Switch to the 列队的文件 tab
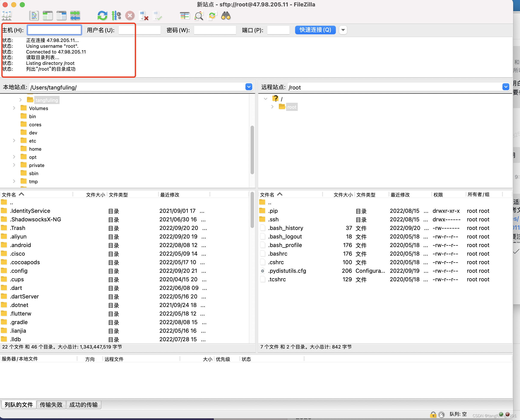 (19, 405)
